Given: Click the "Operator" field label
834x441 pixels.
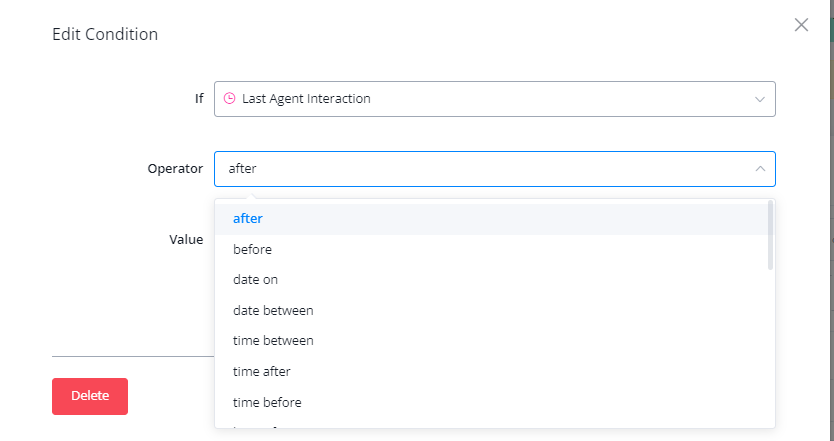Looking at the screenshot, I should 175,169.
